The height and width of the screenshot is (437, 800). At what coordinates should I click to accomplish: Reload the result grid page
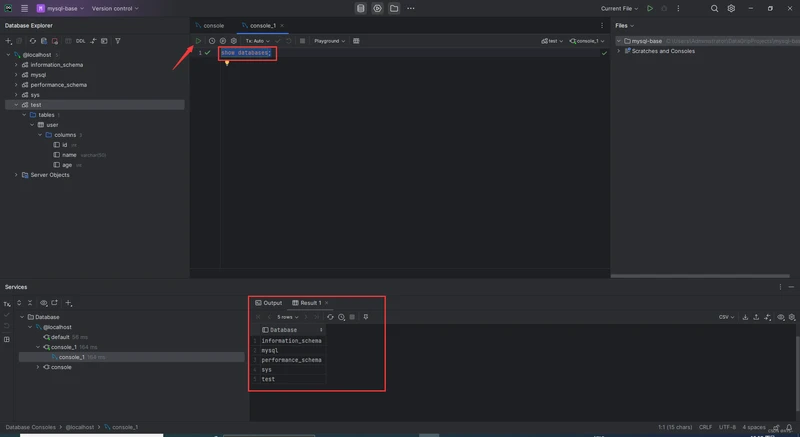click(330, 317)
